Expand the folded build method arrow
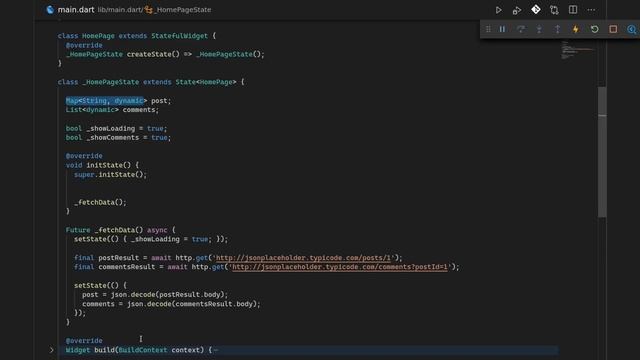This screenshot has height=360, width=640. coord(51,350)
